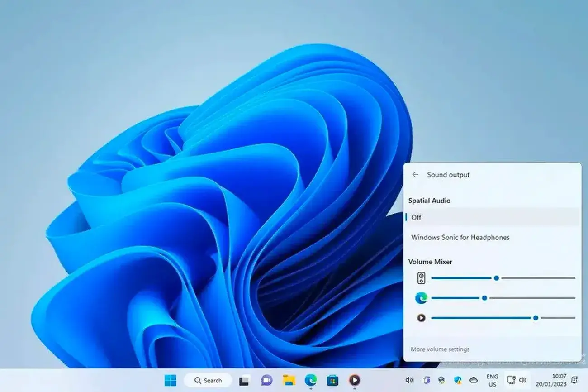This screenshot has height=392, width=588.
Task: Go back from the Sound output panel
Action: click(415, 175)
